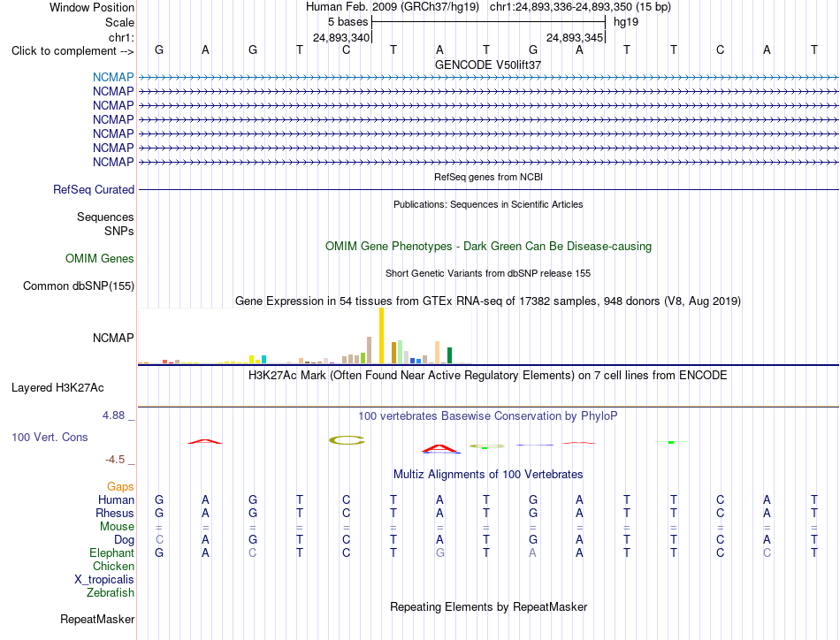The height and width of the screenshot is (640, 840).
Task: Select the light blue NCMAP transcript label
Action: click(x=113, y=77)
